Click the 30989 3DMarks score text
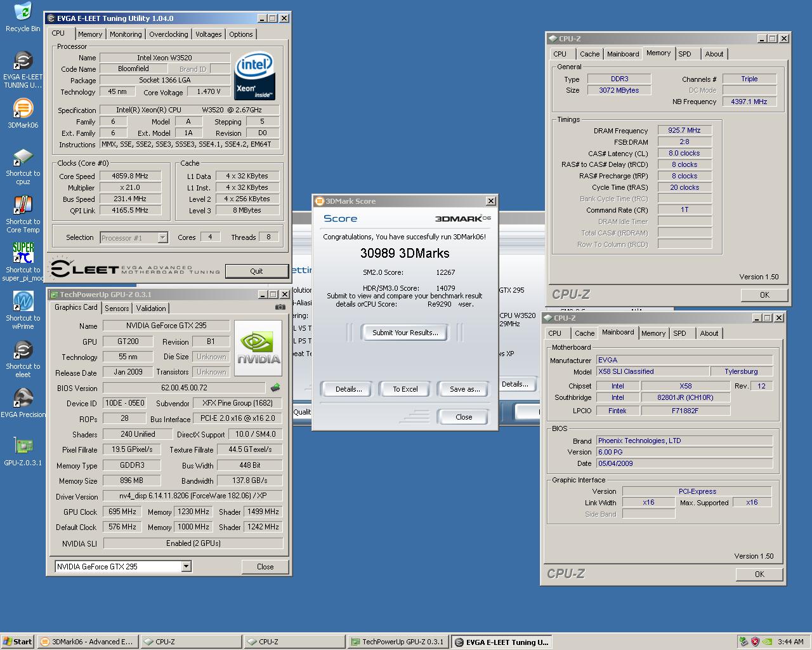The height and width of the screenshot is (650, 812). click(405, 253)
